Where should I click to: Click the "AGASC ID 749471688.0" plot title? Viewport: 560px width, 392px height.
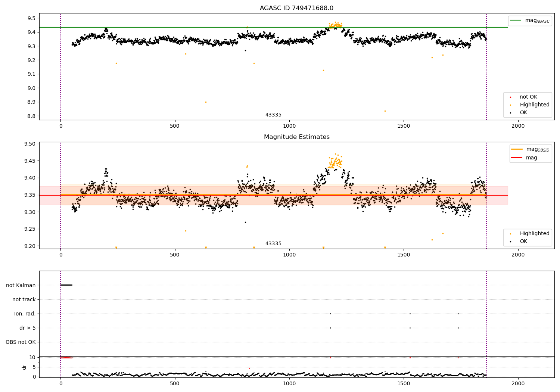[296, 8]
